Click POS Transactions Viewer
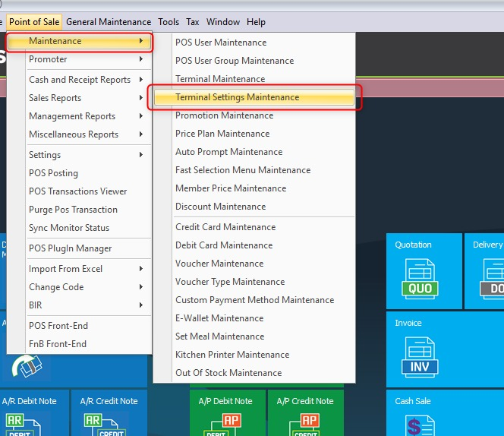 [x=77, y=191]
